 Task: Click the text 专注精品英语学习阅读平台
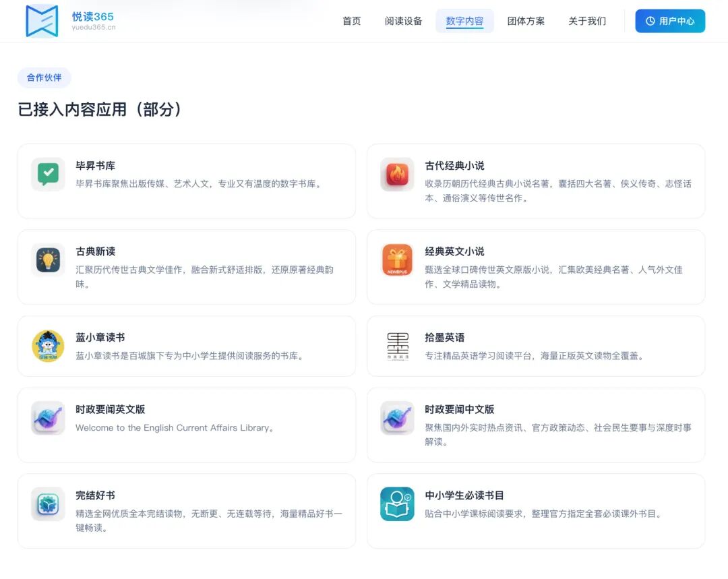535,356
